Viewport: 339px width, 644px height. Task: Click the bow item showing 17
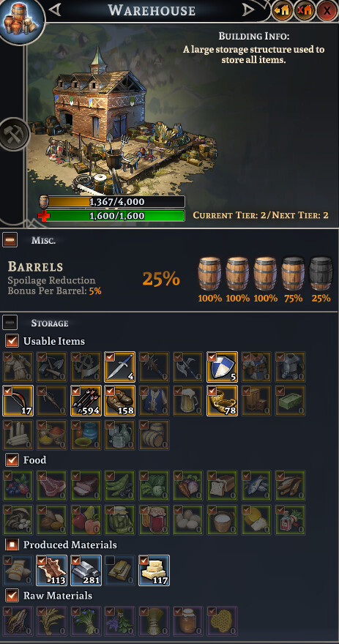click(x=18, y=400)
